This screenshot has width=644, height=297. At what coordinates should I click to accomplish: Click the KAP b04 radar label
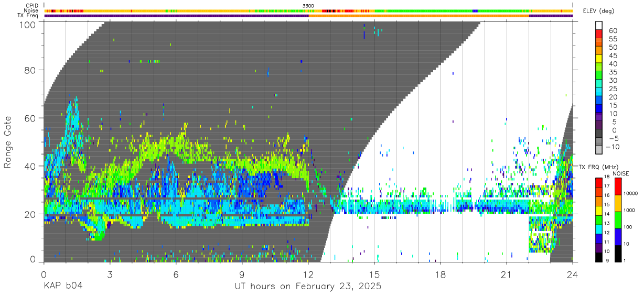coord(63,287)
